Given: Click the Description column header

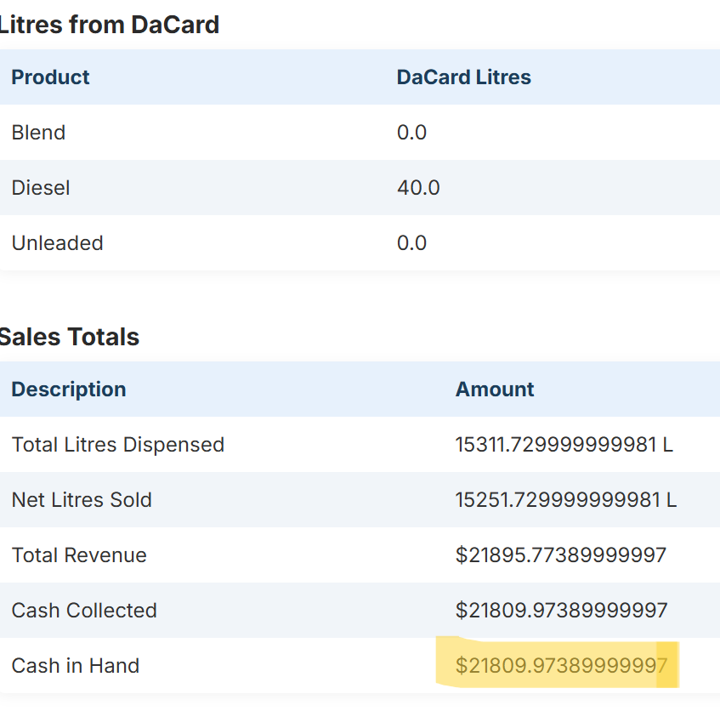Looking at the screenshot, I should pos(68,390).
